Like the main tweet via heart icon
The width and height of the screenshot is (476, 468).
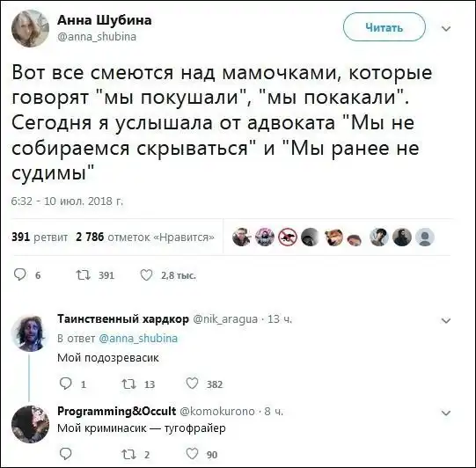point(146,275)
